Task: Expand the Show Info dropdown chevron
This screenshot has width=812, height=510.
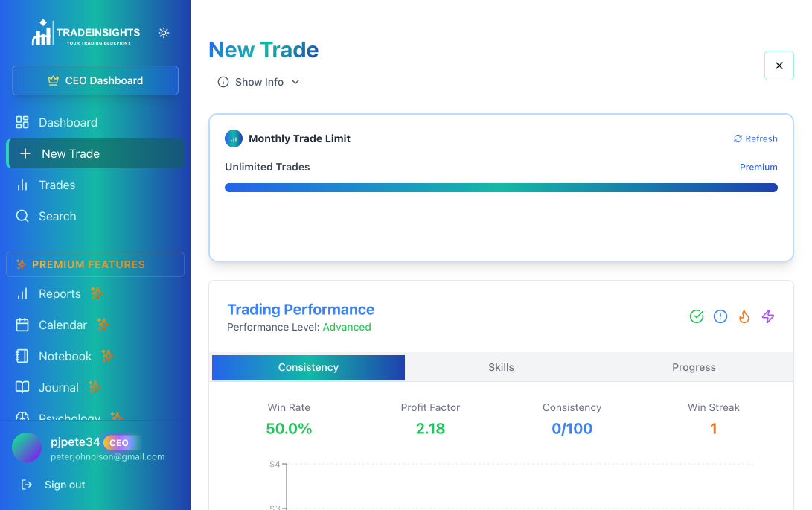Action: [295, 82]
